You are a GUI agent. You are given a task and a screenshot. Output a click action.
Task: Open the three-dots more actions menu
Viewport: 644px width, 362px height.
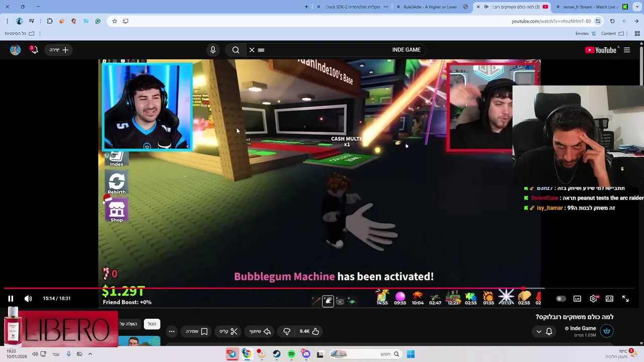coord(172,331)
